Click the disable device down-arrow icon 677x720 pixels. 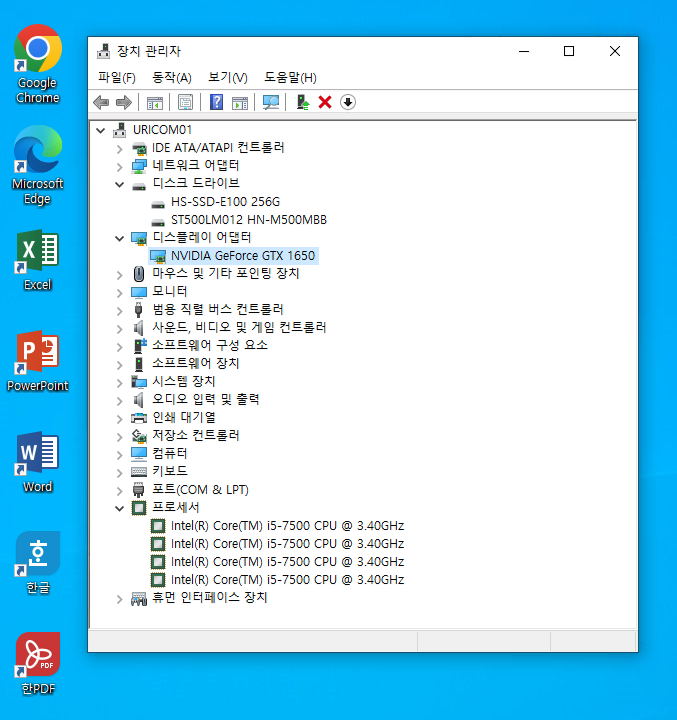pyautogui.click(x=348, y=102)
